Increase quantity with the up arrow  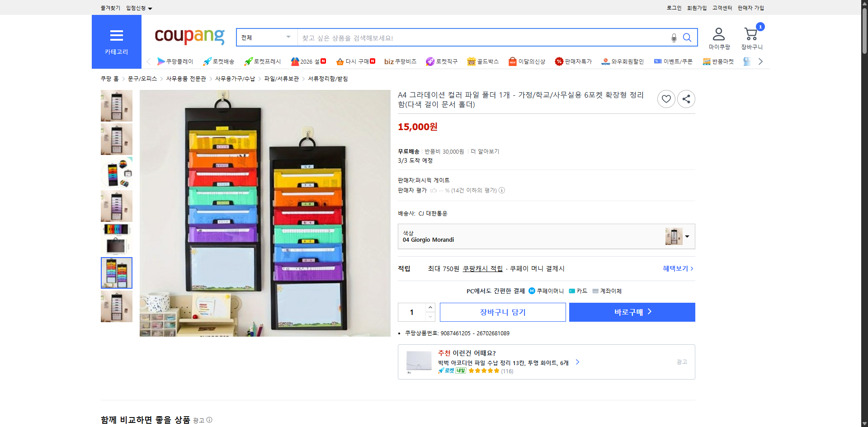(430, 307)
